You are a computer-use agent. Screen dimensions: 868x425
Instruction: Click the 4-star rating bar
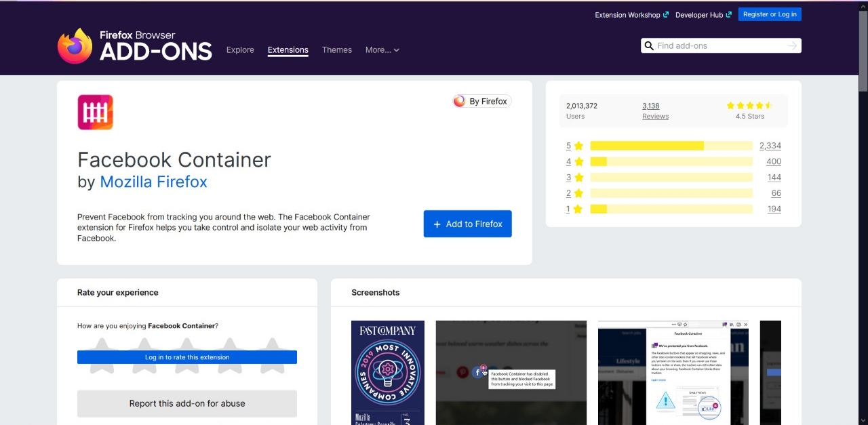tap(671, 161)
